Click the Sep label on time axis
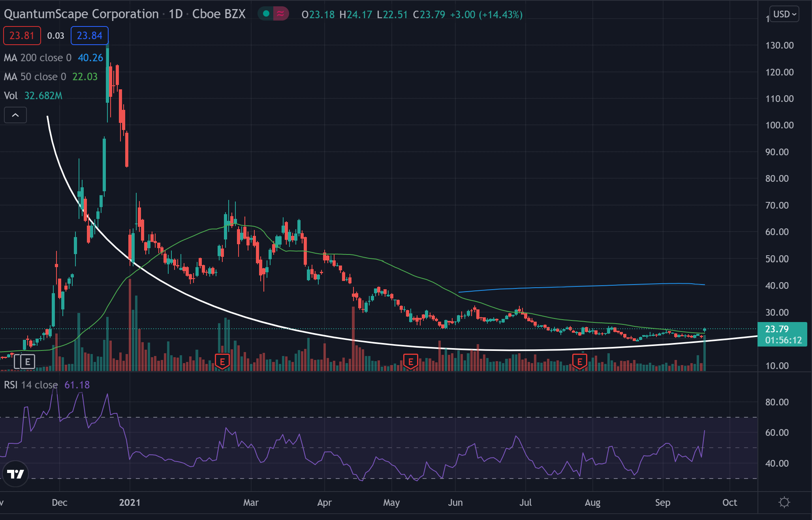Screen dimensions: 812x520 click(662, 502)
